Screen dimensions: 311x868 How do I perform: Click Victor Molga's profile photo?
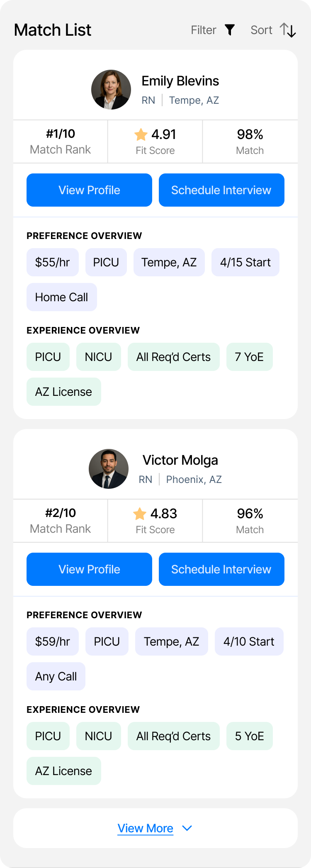109,469
